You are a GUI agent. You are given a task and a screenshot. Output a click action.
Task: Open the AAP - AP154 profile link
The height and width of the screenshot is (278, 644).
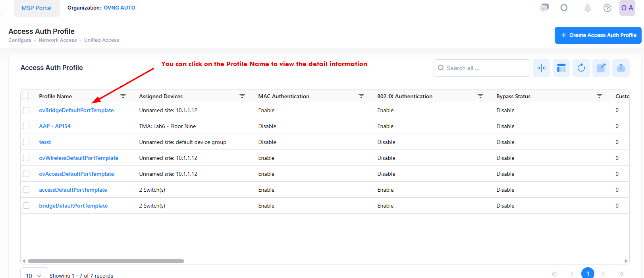(x=55, y=126)
